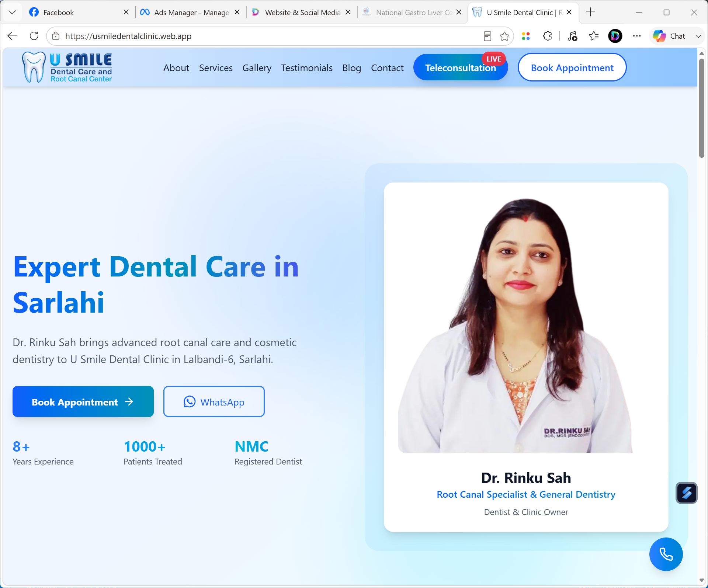Click 'Root Canal Specialist & General Dentistry' text
Image resolution: width=708 pixels, height=588 pixels.
pyautogui.click(x=526, y=494)
